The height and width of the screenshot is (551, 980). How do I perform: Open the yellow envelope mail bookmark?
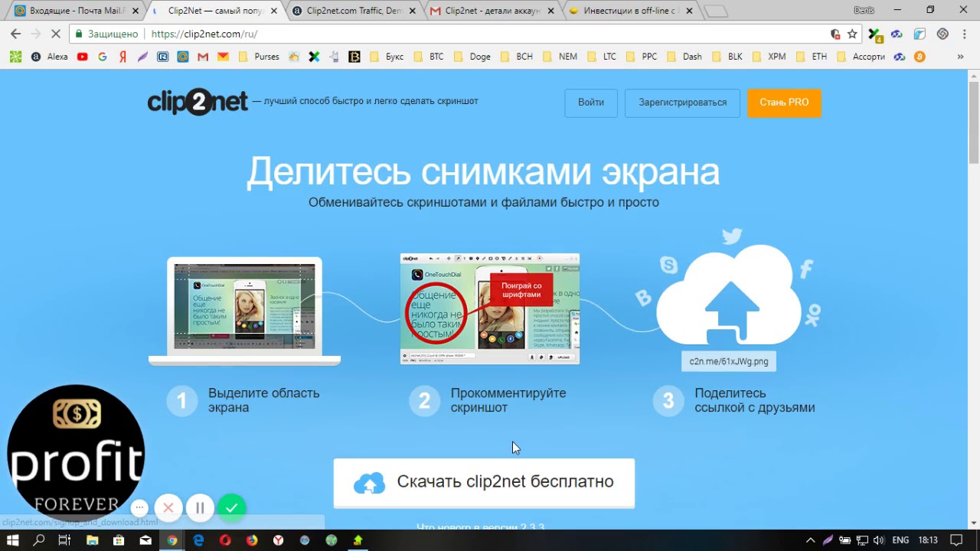[x=223, y=57]
